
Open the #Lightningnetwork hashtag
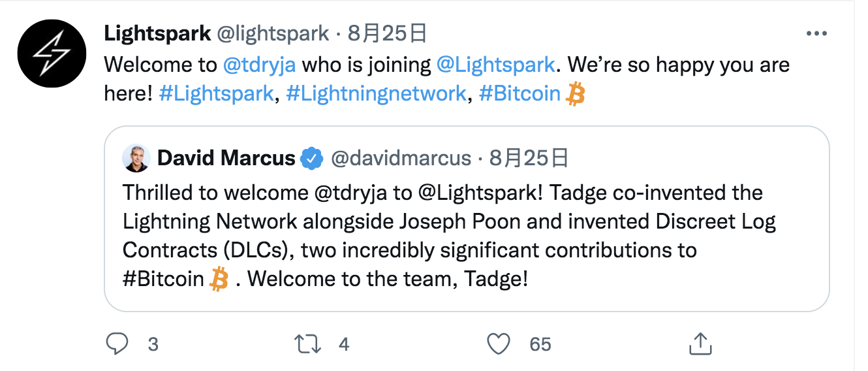376,93
